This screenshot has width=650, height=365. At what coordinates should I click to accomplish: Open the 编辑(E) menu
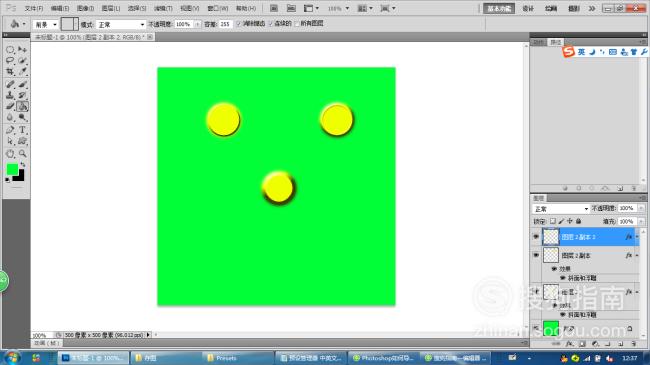[x=60, y=8]
